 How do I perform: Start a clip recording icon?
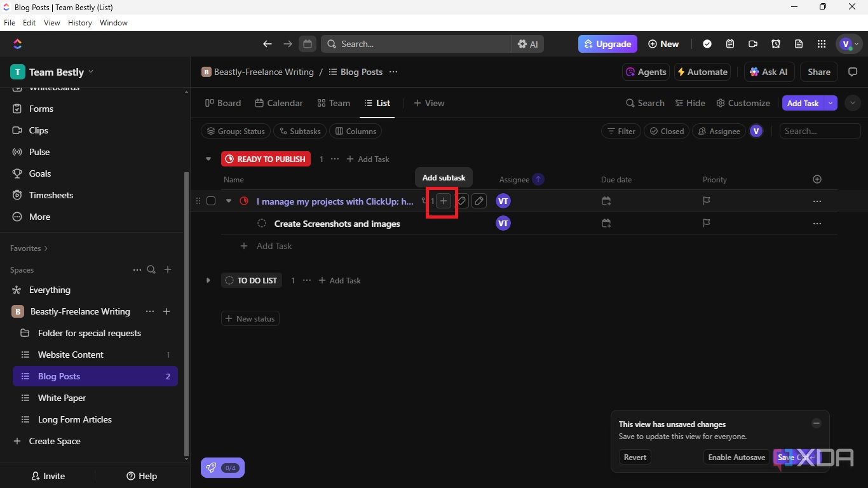point(753,44)
